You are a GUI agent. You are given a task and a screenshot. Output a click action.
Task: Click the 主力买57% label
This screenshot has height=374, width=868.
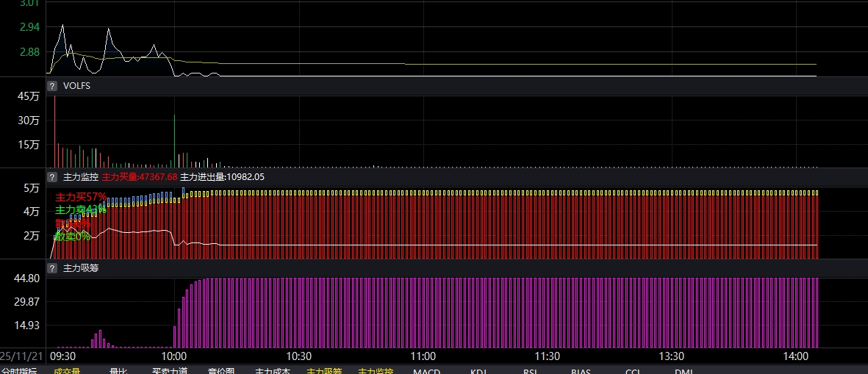point(81,197)
